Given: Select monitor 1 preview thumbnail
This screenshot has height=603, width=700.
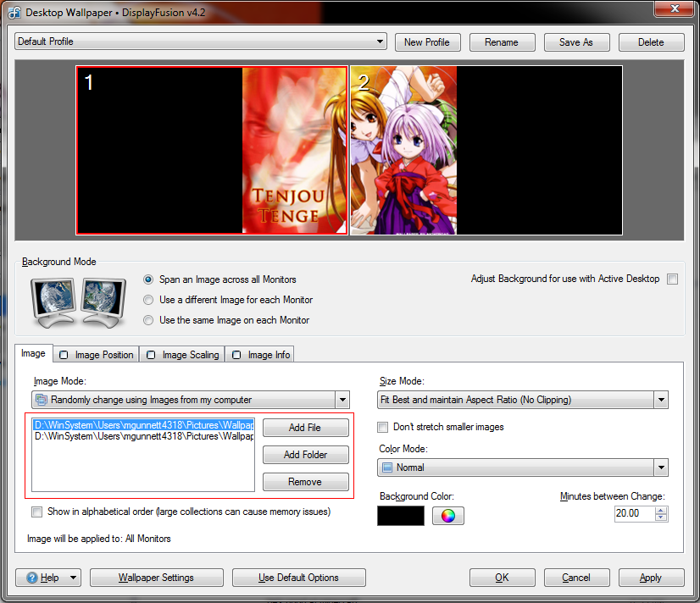Looking at the screenshot, I should [212, 150].
